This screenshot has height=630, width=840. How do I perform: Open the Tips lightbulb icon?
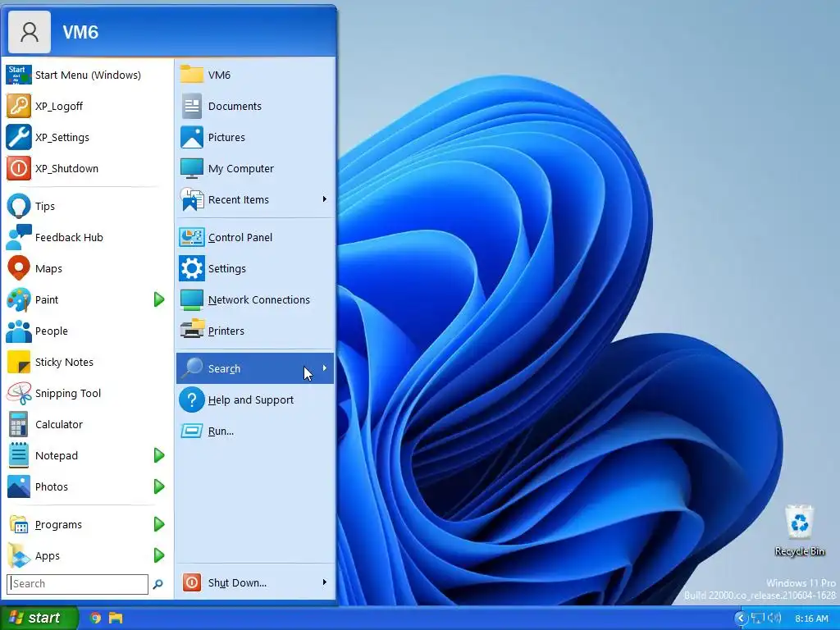point(19,206)
